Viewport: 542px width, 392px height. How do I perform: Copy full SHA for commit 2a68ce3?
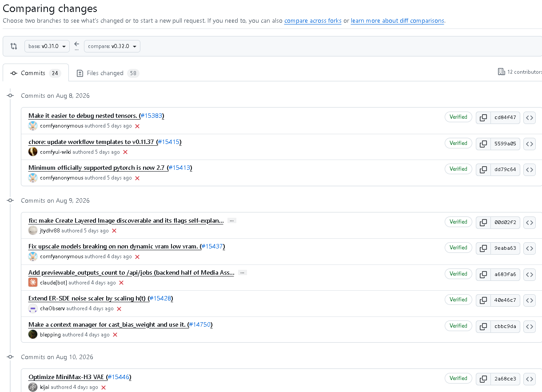pos(483,379)
